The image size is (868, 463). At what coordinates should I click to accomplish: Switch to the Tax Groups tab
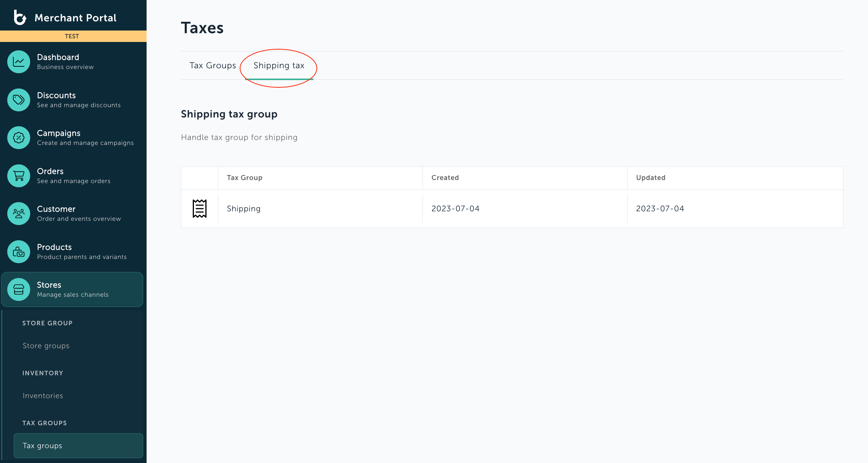pos(213,66)
